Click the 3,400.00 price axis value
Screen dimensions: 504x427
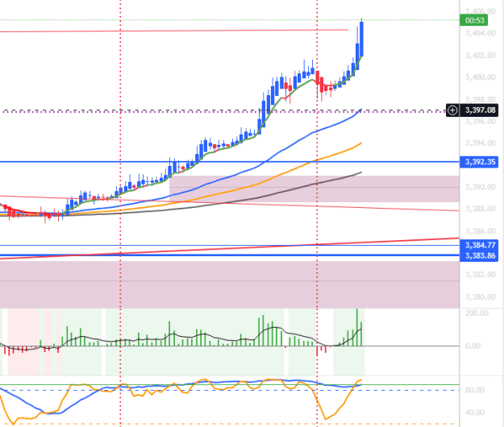point(481,77)
